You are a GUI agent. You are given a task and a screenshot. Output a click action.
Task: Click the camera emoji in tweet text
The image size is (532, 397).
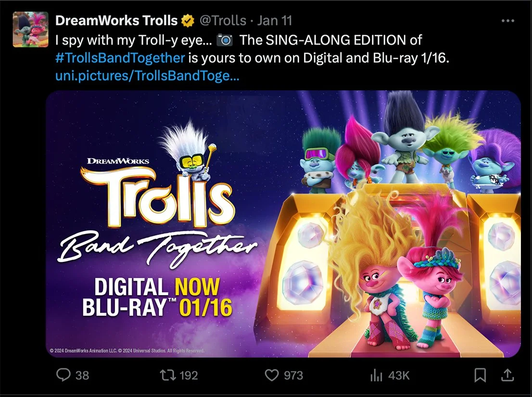(225, 40)
